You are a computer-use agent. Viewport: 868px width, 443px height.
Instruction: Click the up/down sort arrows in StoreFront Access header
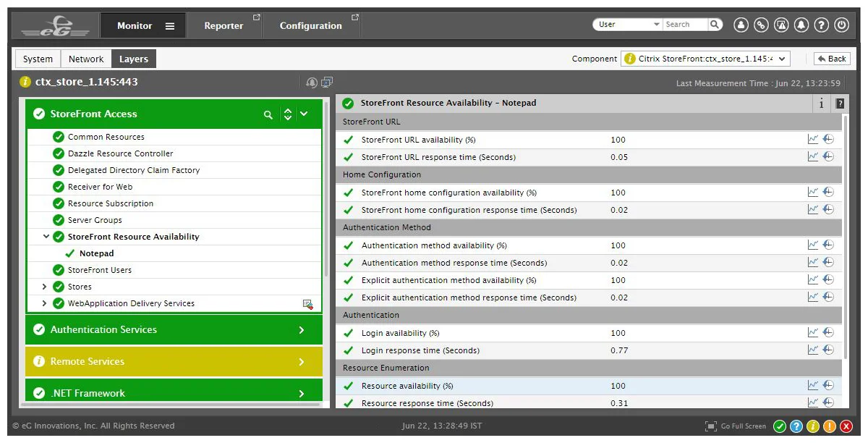pos(288,114)
